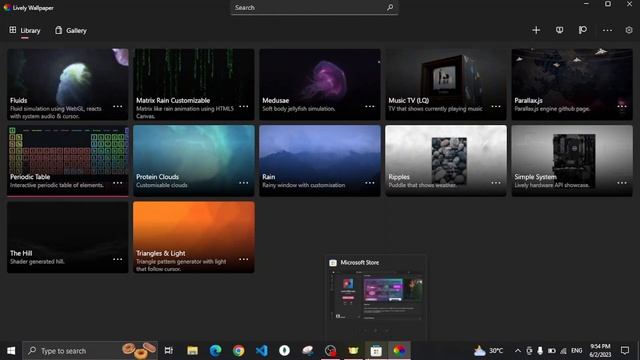
Task: Select the Medusae jellyfish wallpaper
Action: 320,84
